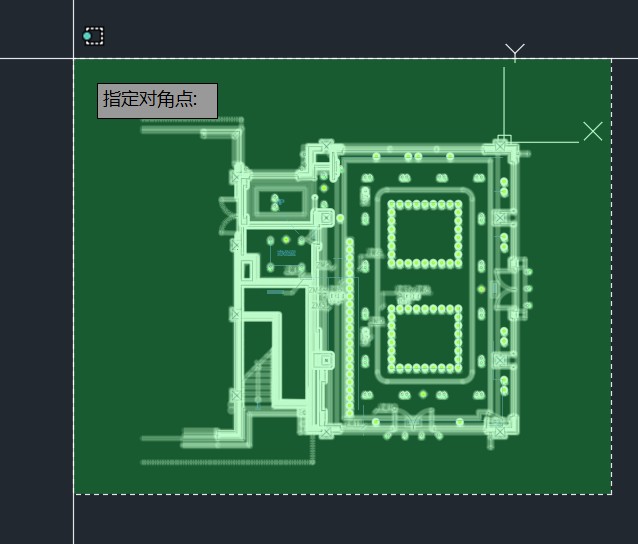Select the upper dotted rectangle in main hall
Image resolution: width=638 pixels, height=544 pixels.
pos(425,234)
